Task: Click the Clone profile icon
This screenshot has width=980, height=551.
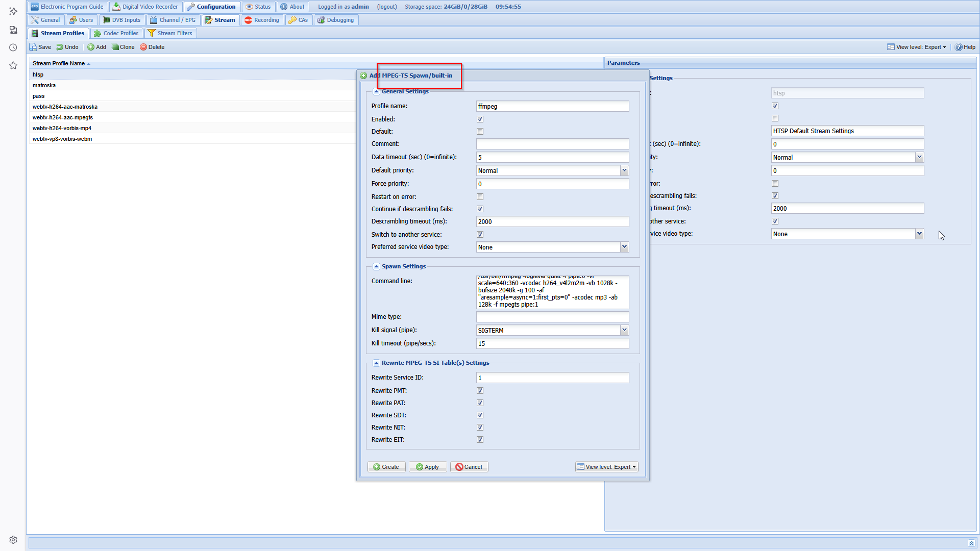Action: 116,47
